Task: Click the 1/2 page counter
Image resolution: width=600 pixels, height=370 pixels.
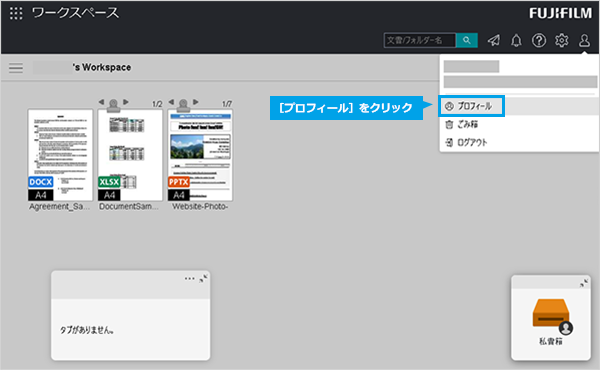Action: (157, 104)
